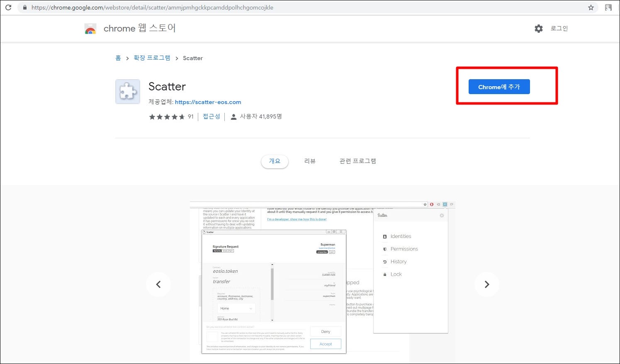Image resolution: width=620 pixels, height=364 pixels.
Task: Click the 사용자 41,895명 user count text
Action: click(x=261, y=116)
